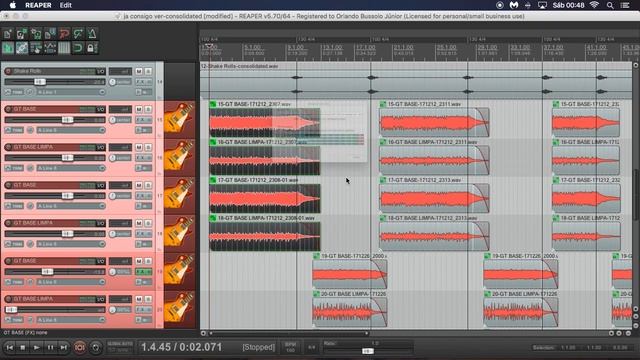Open the Edit menu
The height and width of the screenshot is (360, 640).
click(65, 5)
